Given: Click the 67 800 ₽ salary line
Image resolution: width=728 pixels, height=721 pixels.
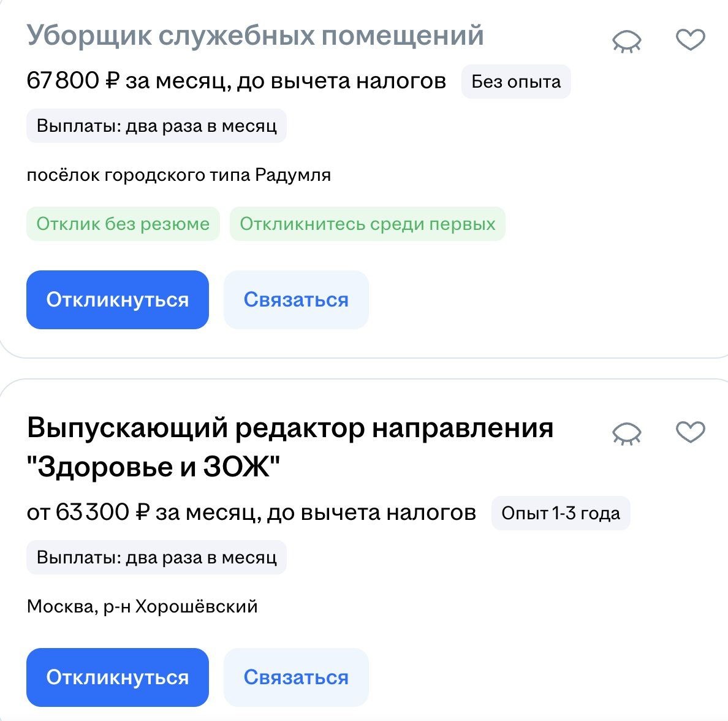Looking at the screenshot, I should 236,80.
